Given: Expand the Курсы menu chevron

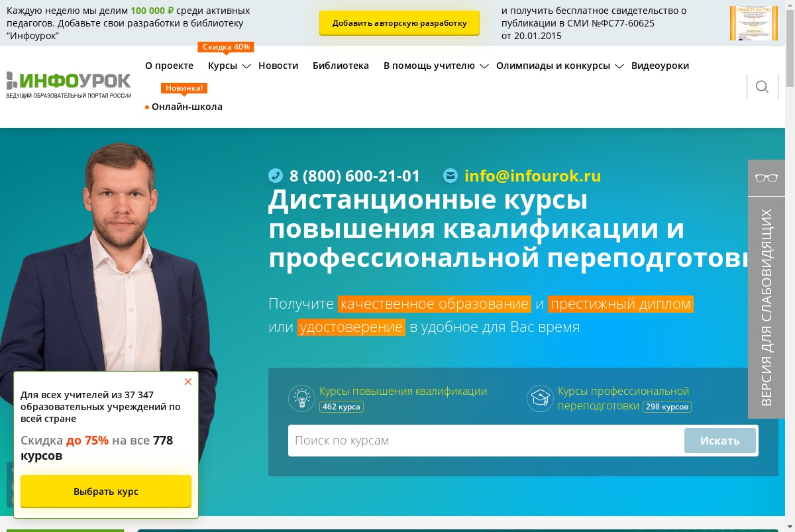Looking at the screenshot, I should 246,66.
